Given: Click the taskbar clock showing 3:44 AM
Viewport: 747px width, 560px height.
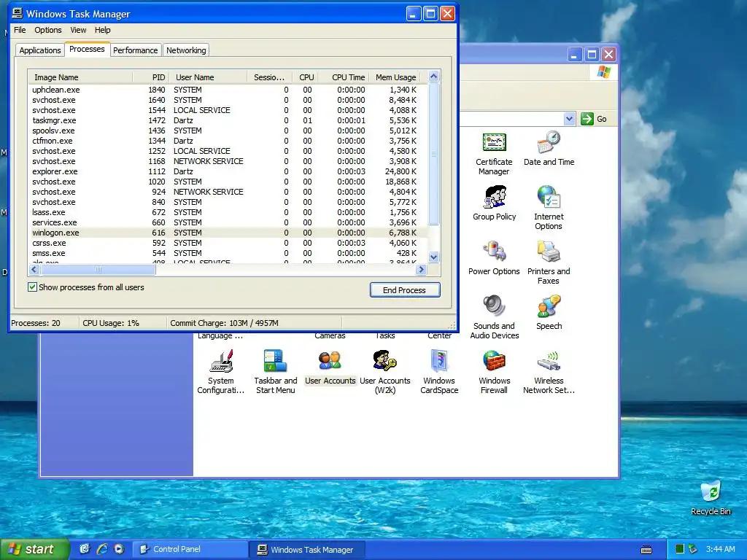Looking at the screenshot, I should coord(720,550).
